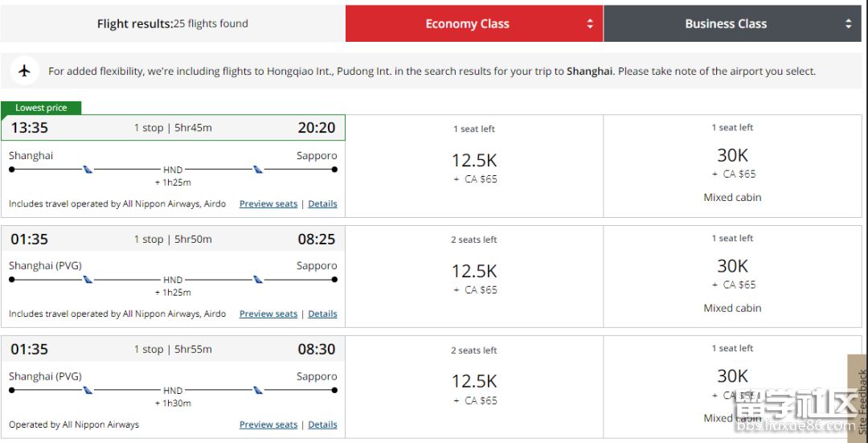Screen dimensions: 868x443
Task: Select 12.5K economy fare for 13:35 flight
Action: [474, 161]
